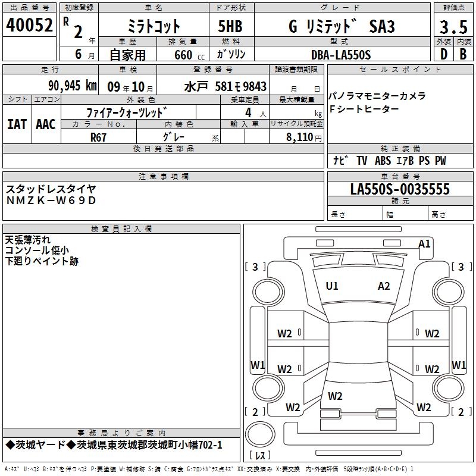Click the exterior grade D cell
Viewport: 476px width, 476px height.
pyautogui.click(x=443, y=54)
